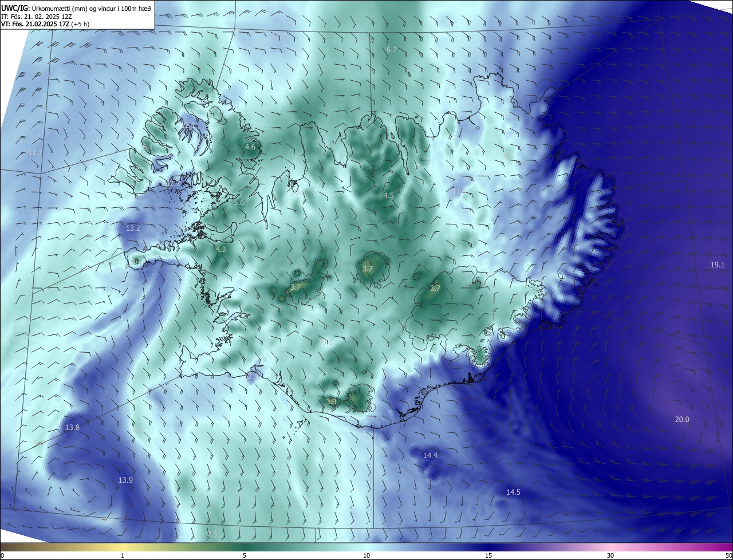The width and height of the screenshot is (733, 560).
Task: Click the colorbar tick label 30
Action: [x=610, y=555]
